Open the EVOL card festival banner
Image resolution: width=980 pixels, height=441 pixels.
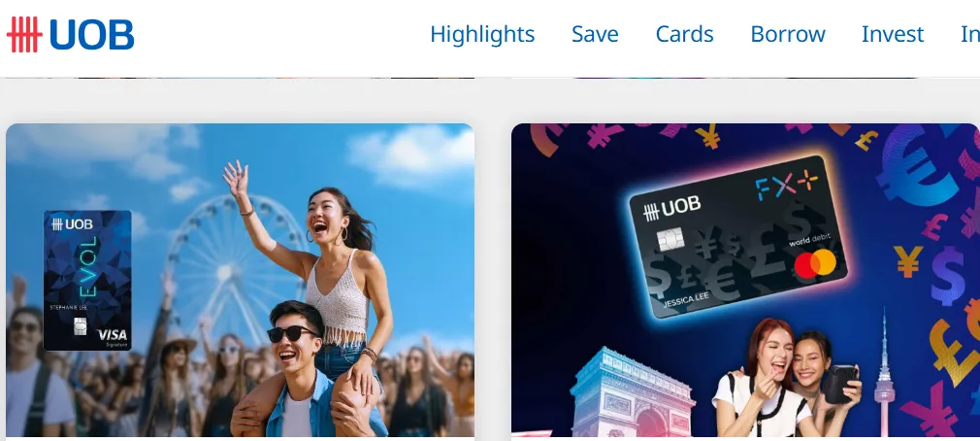tap(240, 280)
